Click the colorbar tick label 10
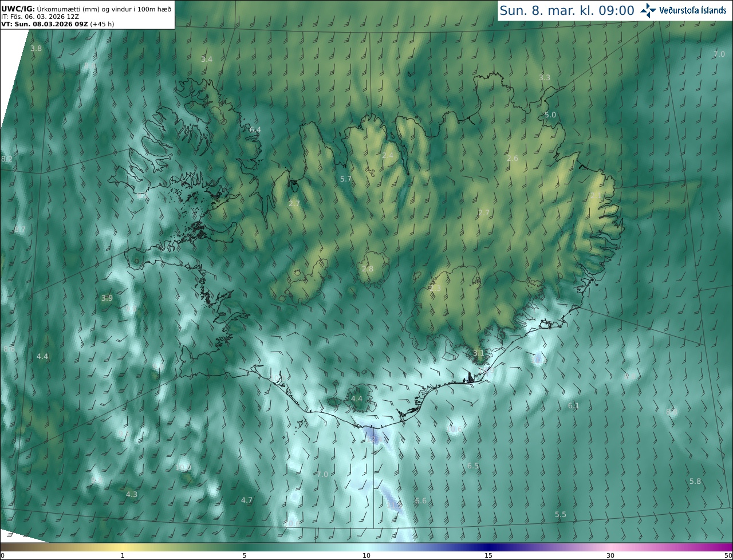733x560 pixels. [x=366, y=555]
